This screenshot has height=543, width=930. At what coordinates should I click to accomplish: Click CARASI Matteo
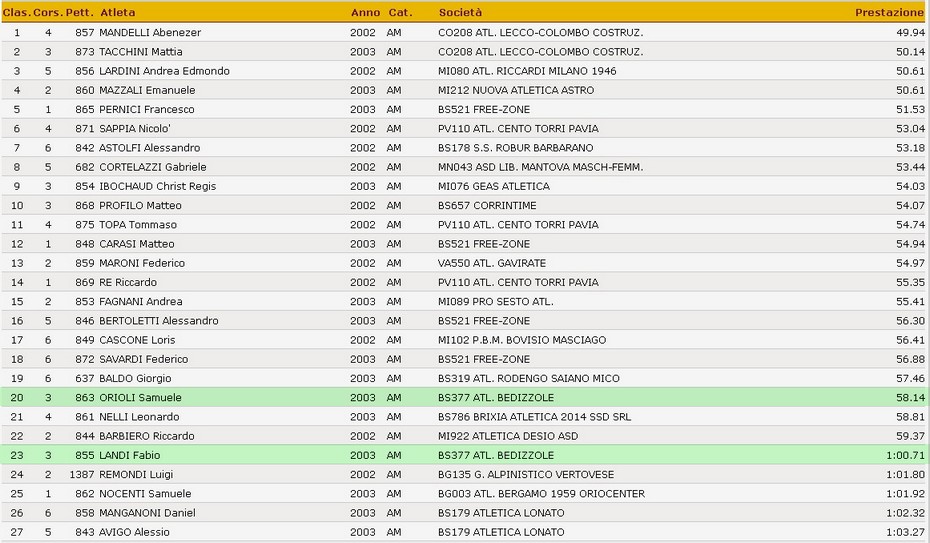tap(137, 244)
